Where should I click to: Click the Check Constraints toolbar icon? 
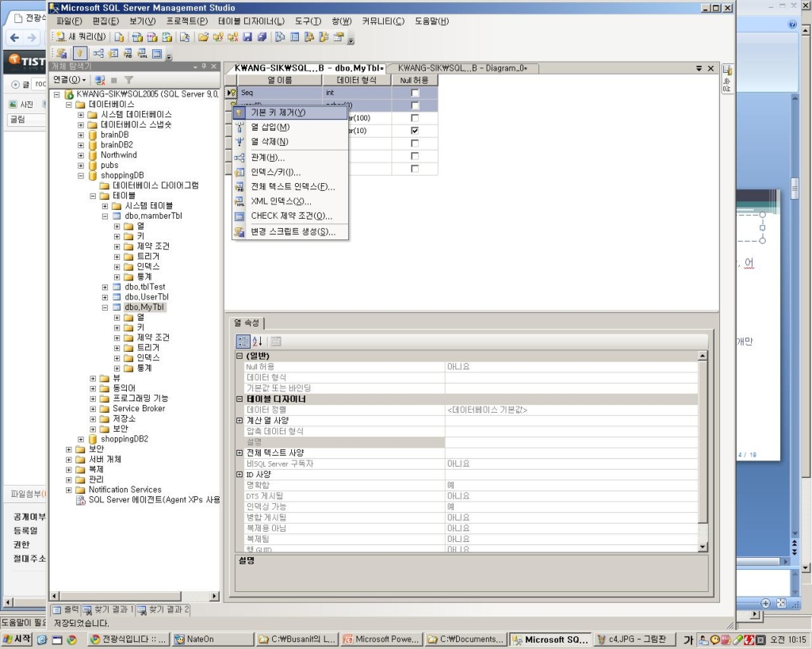[157, 53]
